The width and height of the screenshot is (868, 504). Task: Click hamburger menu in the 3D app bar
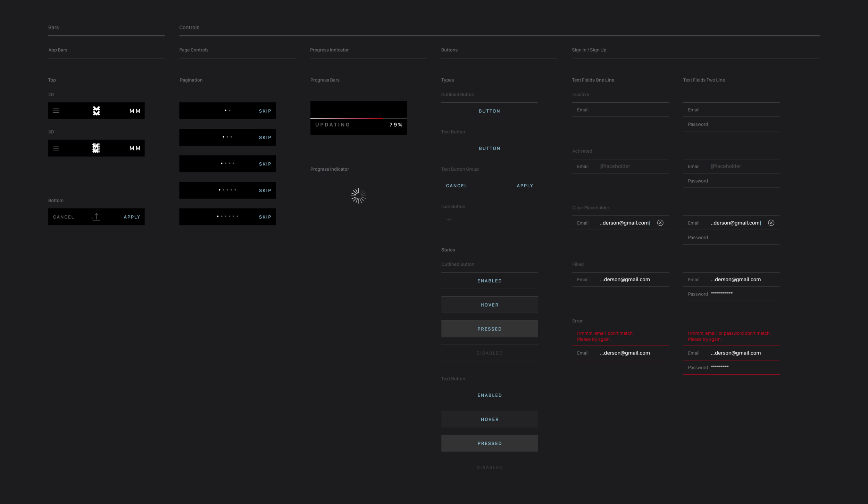(56, 148)
